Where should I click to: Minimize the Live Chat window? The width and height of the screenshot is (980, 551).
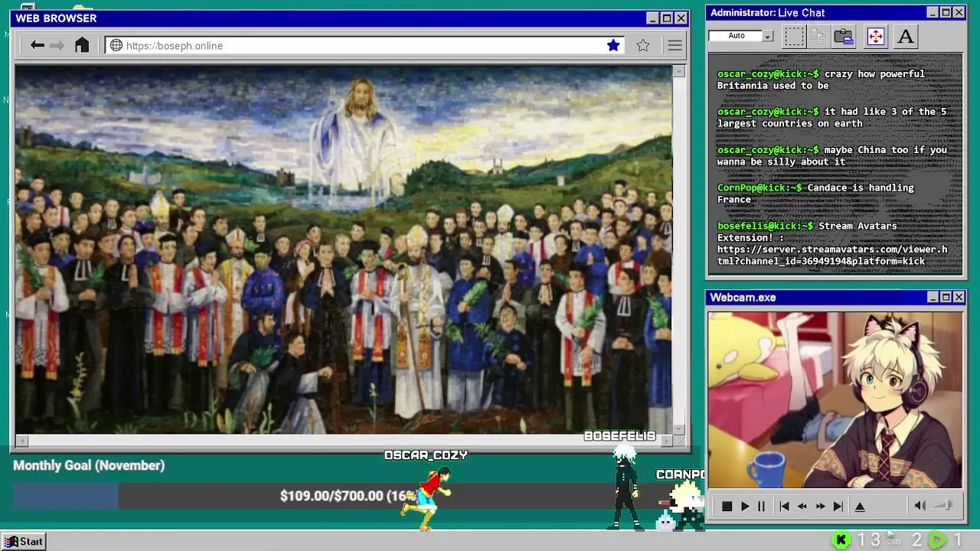(933, 12)
